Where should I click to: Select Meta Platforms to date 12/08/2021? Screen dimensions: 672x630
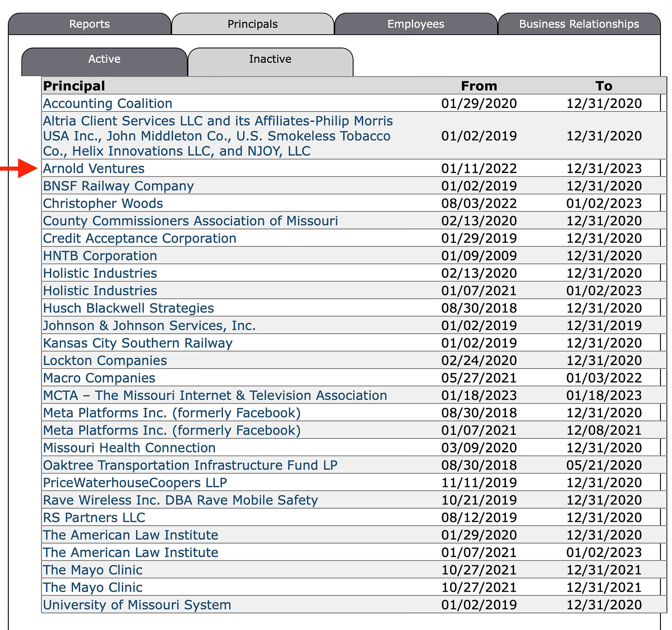click(x=604, y=431)
